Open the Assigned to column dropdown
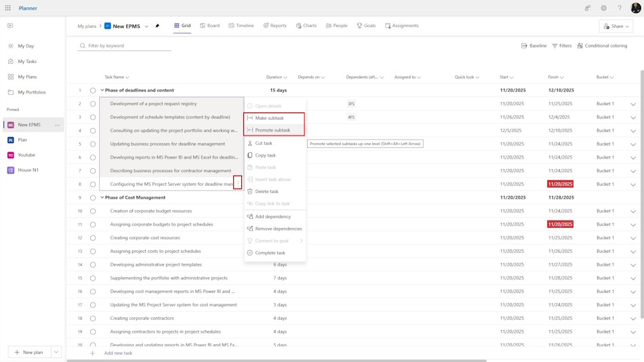Image resolution: width=644 pixels, height=362 pixels. pyautogui.click(x=418, y=77)
